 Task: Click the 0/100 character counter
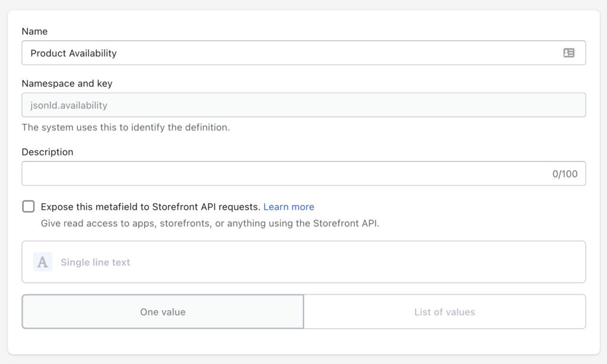point(565,174)
